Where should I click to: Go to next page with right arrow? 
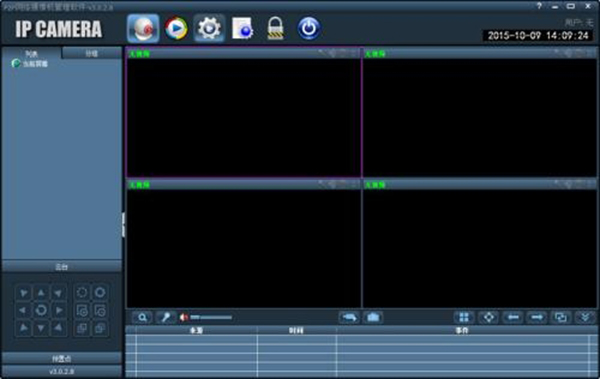[537, 317]
